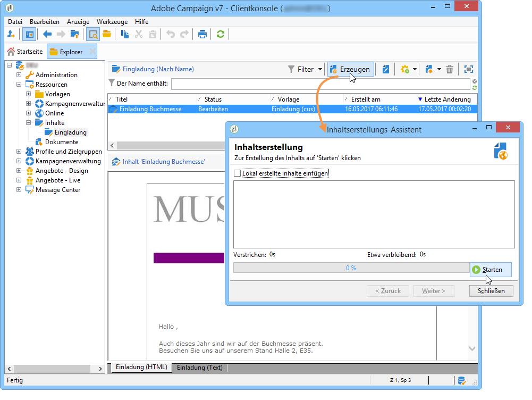
Task: Sort by the Status column header
Action: pyautogui.click(x=233, y=99)
